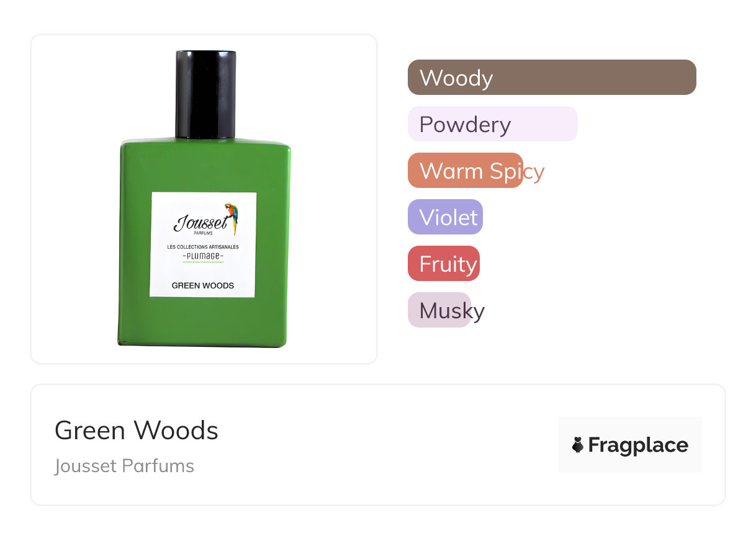Click the product image card frame
756x536 pixels.
pos(204,199)
